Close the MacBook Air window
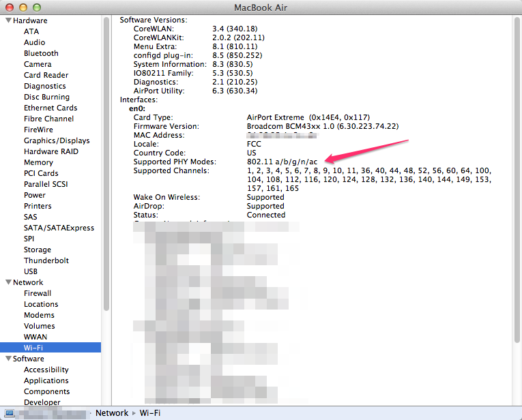 [10, 7]
